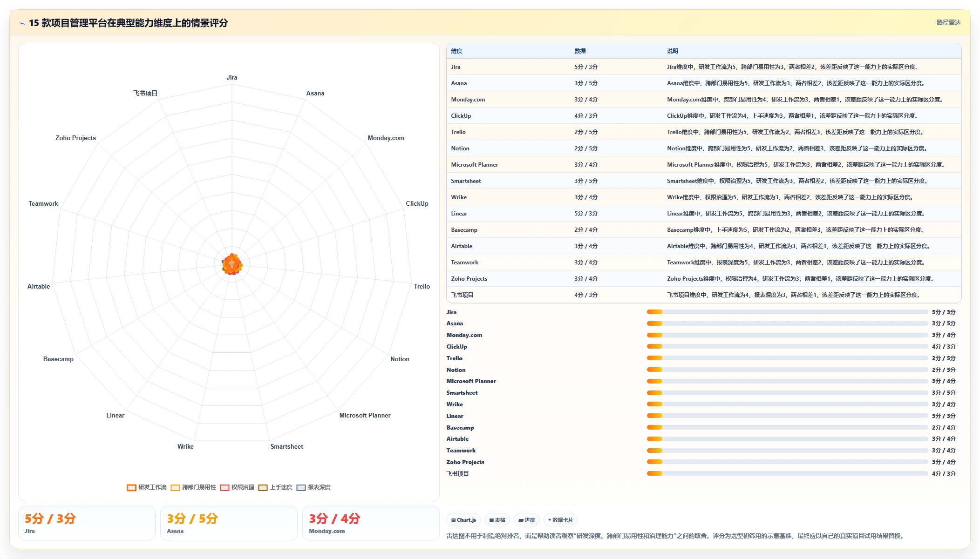Hide the 权限治理 series via its legend
The width and height of the screenshot is (980, 559).
(237, 487)
